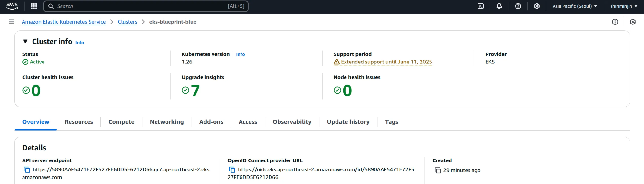
Task: Click the API server endpoint URL text
Action: (x=117, y=173)
